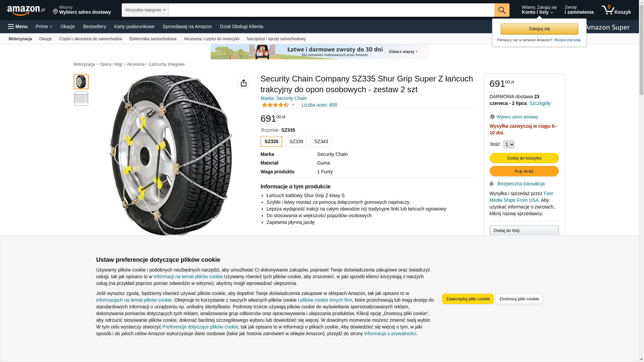
Task: Click the star rating icons
Action: pyautogui.click(x=275, y=105)
